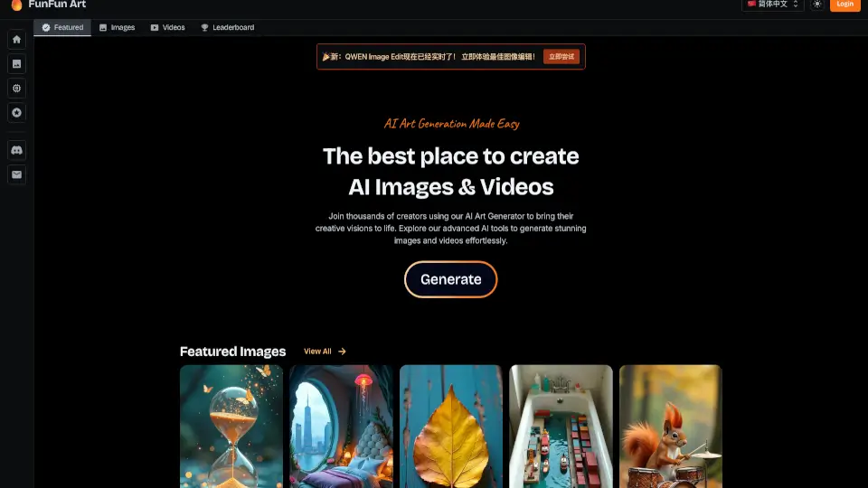Open the Videos tab
Image resolution: width=868 pixels, height=488 pixels.
(168, 27)
